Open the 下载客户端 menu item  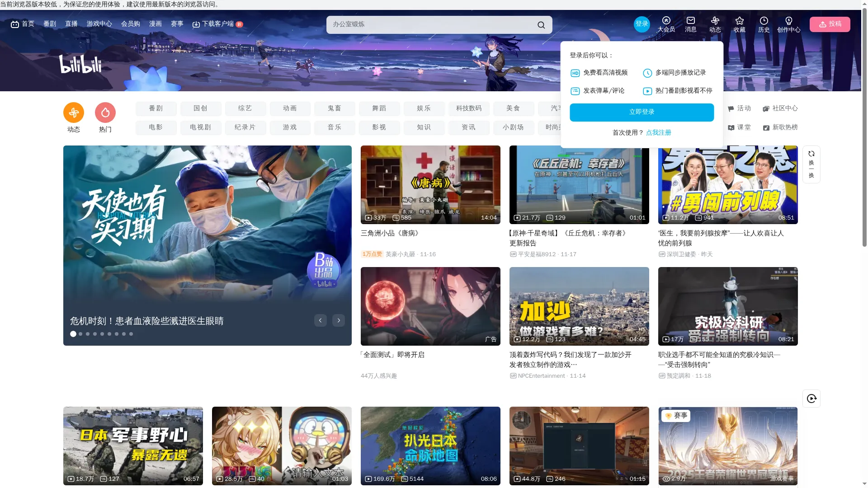[x=217, y=24]
